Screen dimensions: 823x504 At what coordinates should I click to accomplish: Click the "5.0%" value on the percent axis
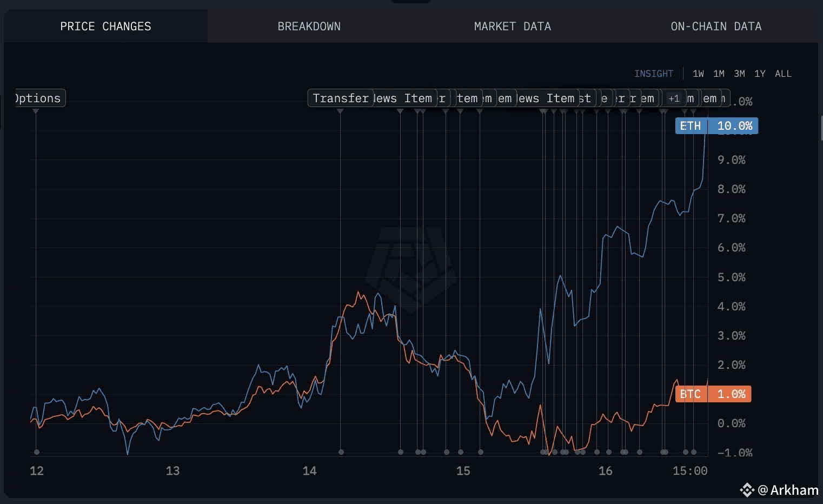click(x=732, y=277)
